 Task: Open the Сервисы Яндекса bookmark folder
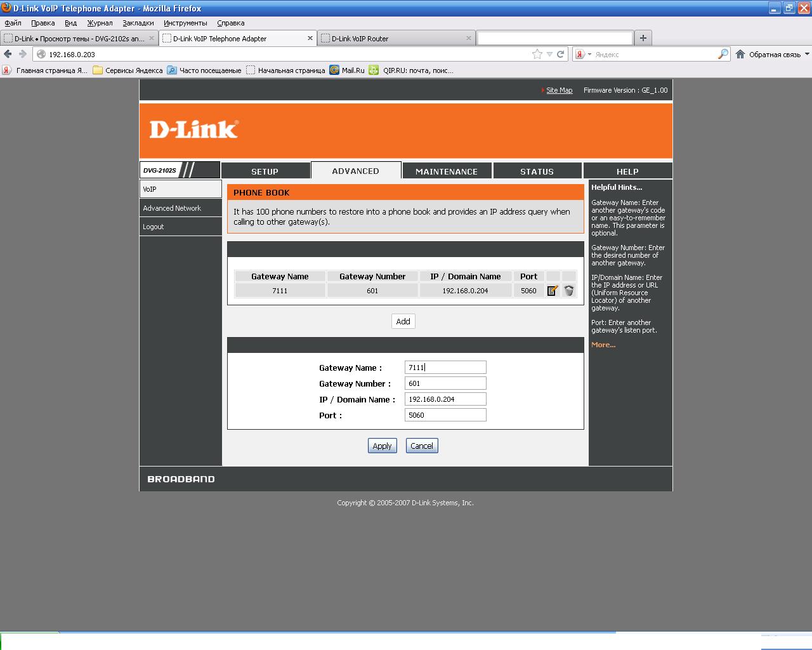pos(128,70)
